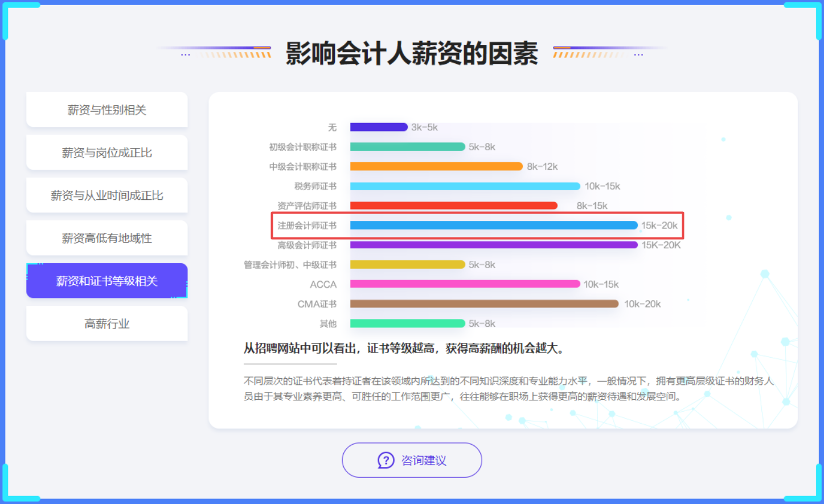Select the yellow 管理会计师初、中级证书 bar
The width and height of the screenshot is (824, 504).
408,264
